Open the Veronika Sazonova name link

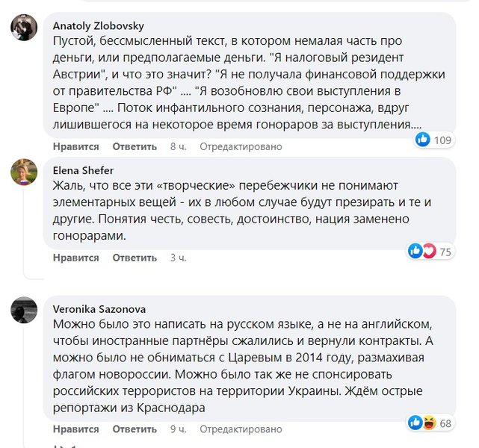(x=99, y=308)
